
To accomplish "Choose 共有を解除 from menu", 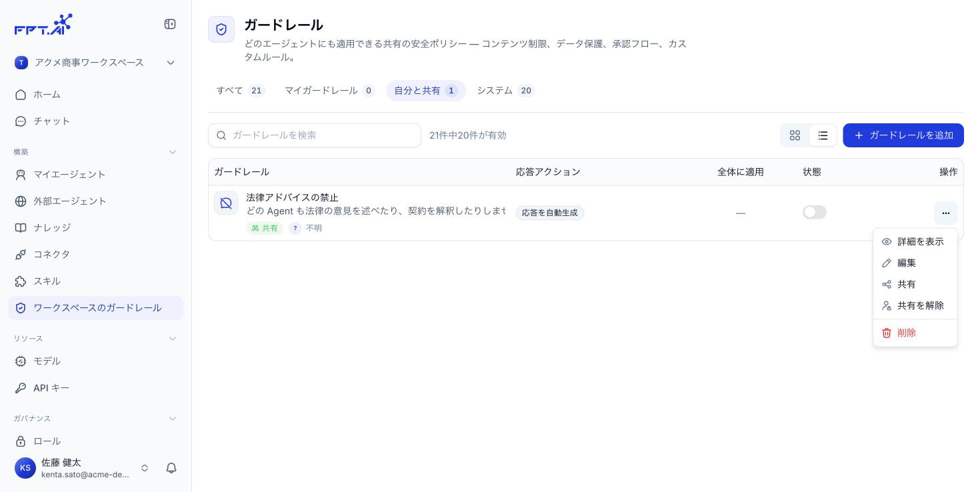I will (915, 305).
